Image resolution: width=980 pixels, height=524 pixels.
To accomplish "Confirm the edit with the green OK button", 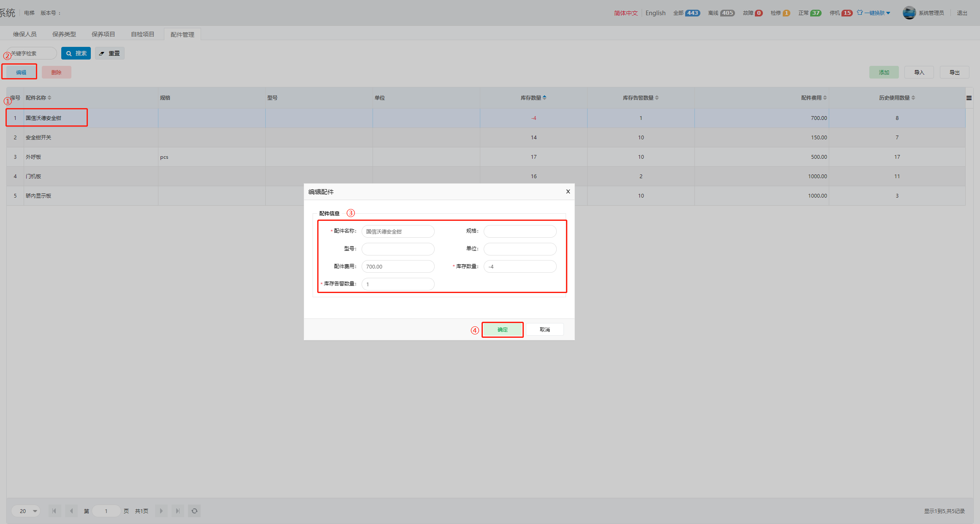I will 502,330.
